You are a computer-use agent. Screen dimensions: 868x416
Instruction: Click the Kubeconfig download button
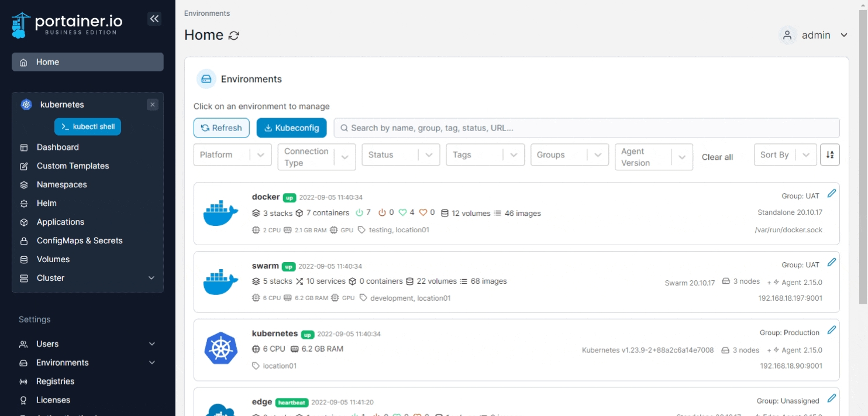coord(291,128)
